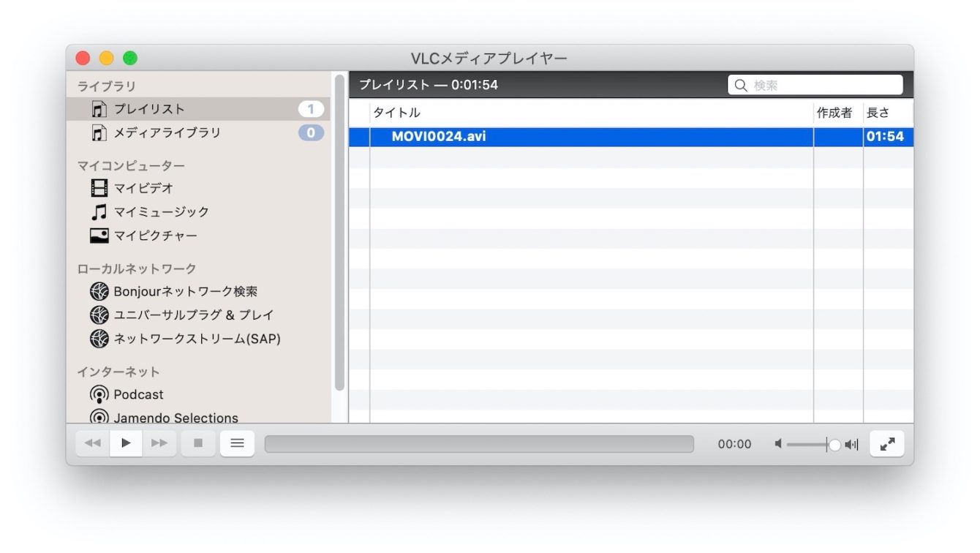Click the fast-forward/next button
This screenshot has height=553, width=980.
coord(159,443)
